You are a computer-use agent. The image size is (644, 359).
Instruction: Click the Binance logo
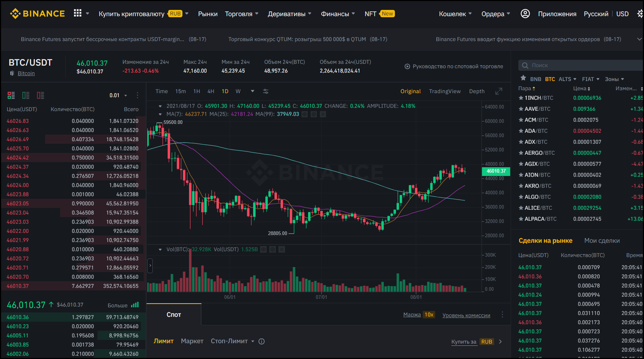37,14
